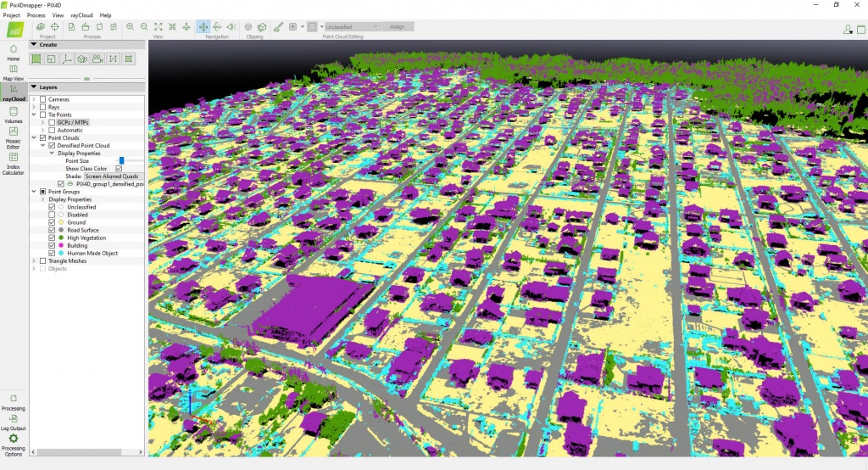
Task: Expand the Triangle Meshes tree node
Action: pos(33,260)
